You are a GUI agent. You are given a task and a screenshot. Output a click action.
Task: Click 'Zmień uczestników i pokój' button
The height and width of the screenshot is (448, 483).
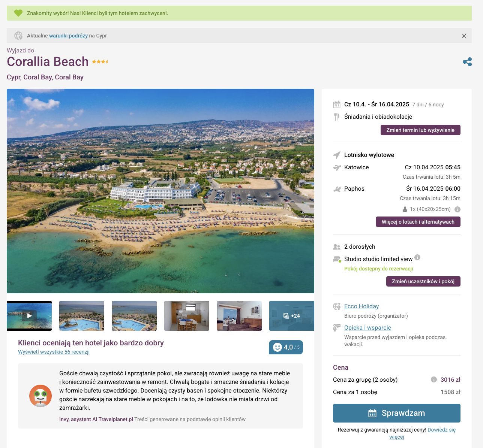[423, 281]
